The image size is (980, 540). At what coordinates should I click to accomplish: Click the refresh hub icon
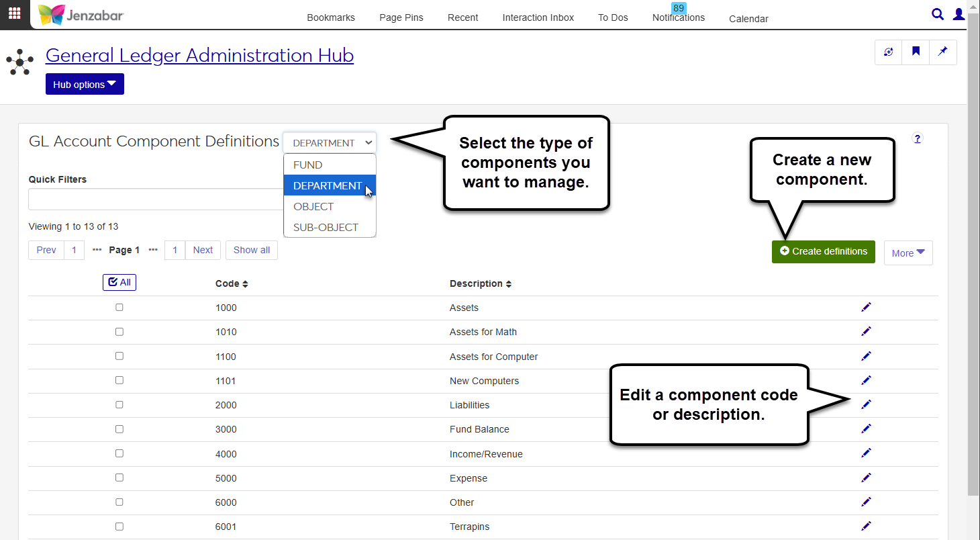point(889,52)
